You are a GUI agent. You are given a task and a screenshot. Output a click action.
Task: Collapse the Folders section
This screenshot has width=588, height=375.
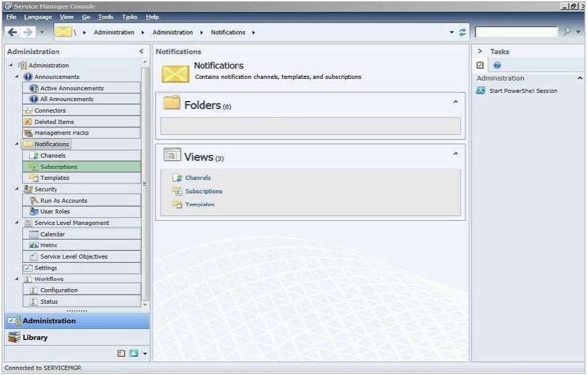(x=455, y=102)
